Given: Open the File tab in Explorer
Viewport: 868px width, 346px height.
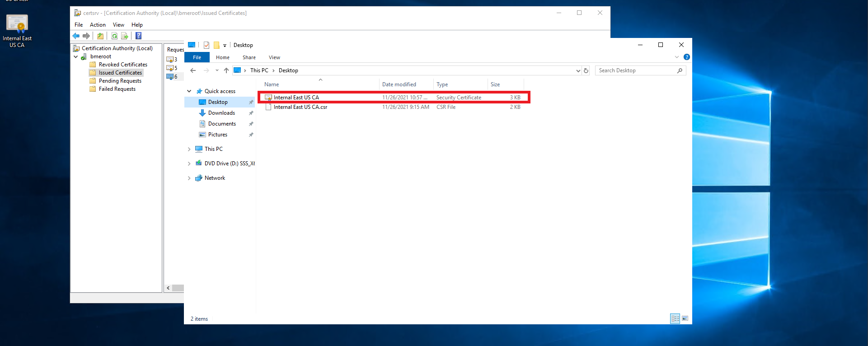Looking at the screenshot, I should (x=197, y=57).
